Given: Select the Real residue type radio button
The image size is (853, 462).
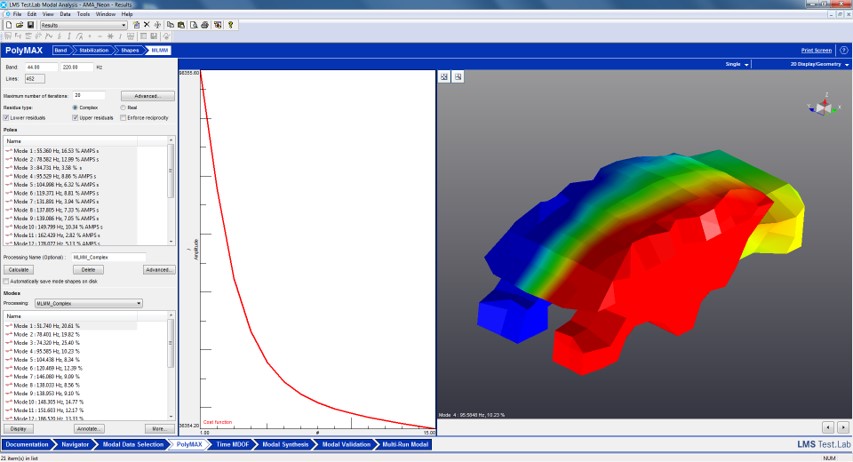Looking at the screenshot, I should tap(123, 108).
